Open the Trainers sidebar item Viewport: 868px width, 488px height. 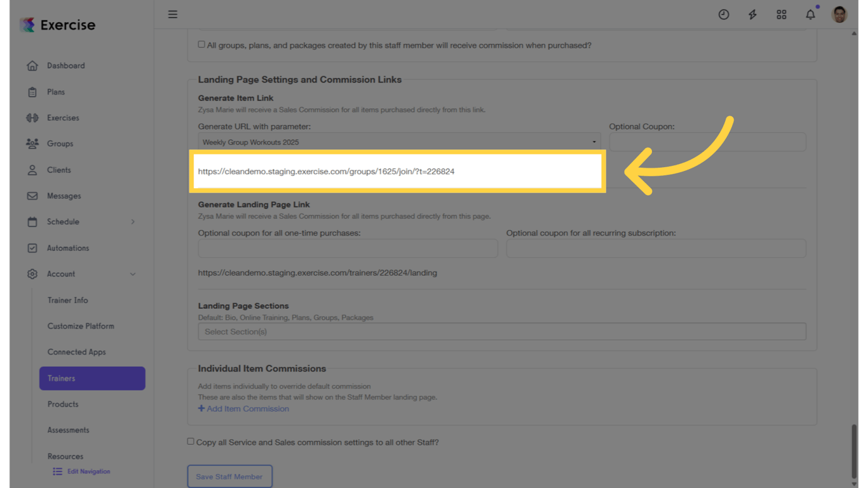click(x=92, y=378)
